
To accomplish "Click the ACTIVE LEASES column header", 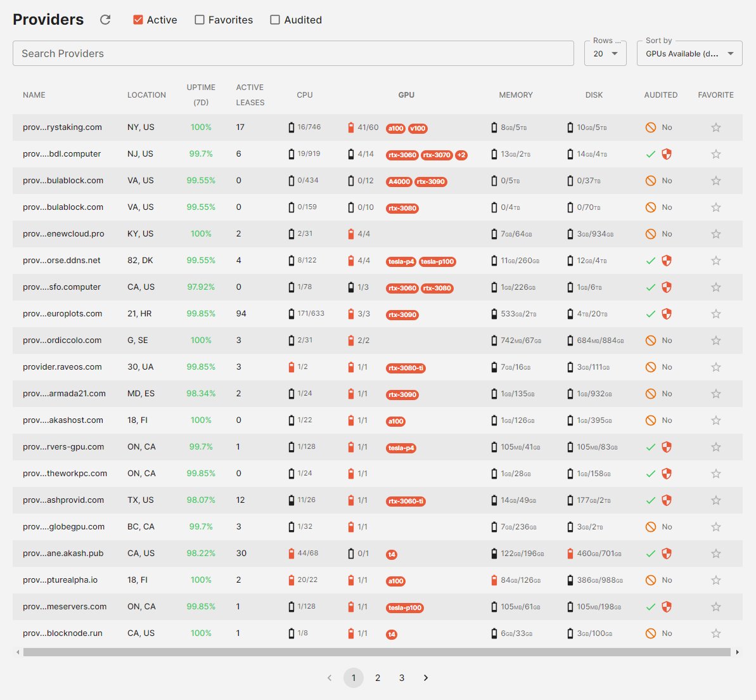I will pos(250,95).
